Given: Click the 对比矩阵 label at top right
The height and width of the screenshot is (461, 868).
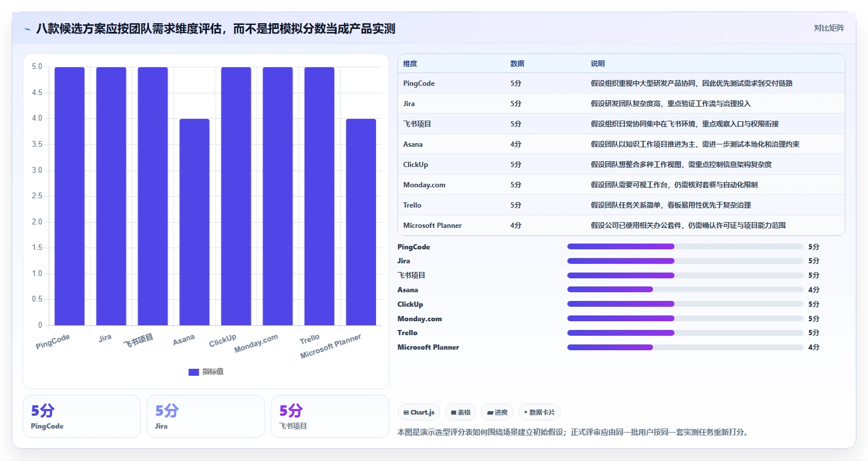Looking at the screenshot, I should click(x=829, y=28).
